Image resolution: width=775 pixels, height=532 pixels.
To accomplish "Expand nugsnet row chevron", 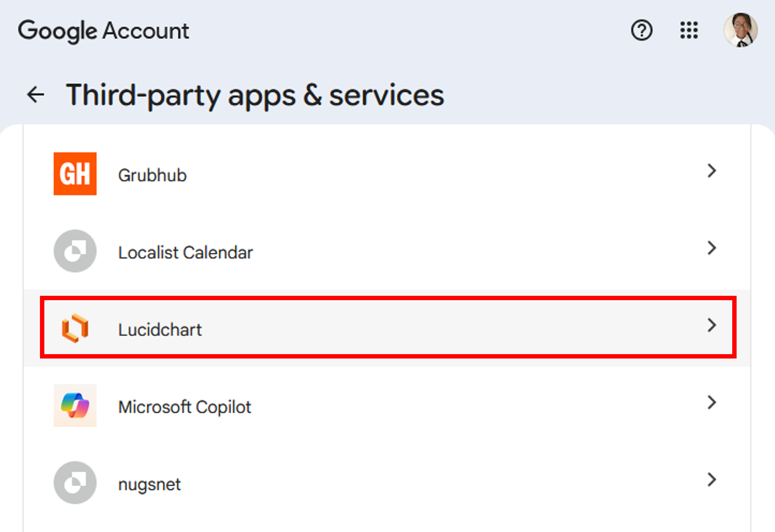I will [712, 480].
